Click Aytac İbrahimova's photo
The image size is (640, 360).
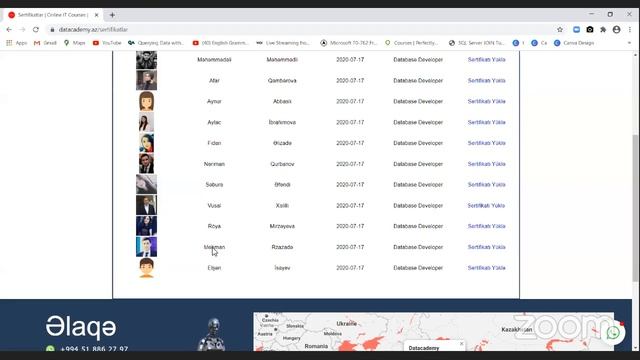point(146,122)
